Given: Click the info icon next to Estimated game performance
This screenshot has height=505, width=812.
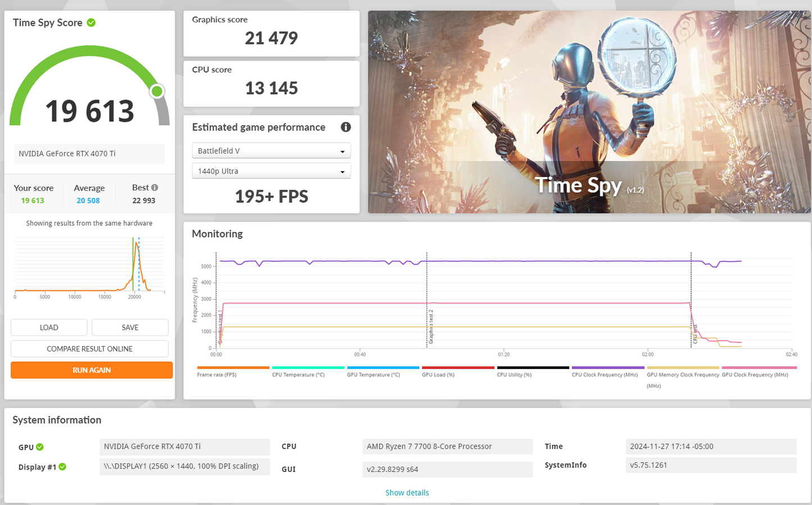Looking at the screenshot, I should [x=346, y=127].
